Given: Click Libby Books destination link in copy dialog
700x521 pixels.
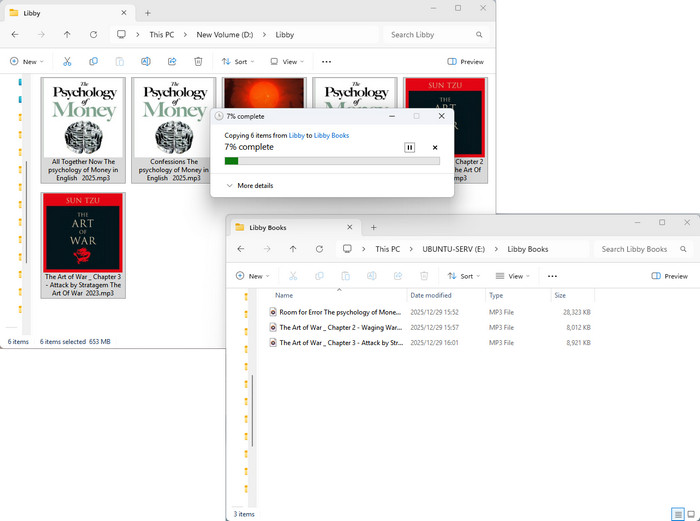Looking at the screenshot, I should click(x=331, y=135).
